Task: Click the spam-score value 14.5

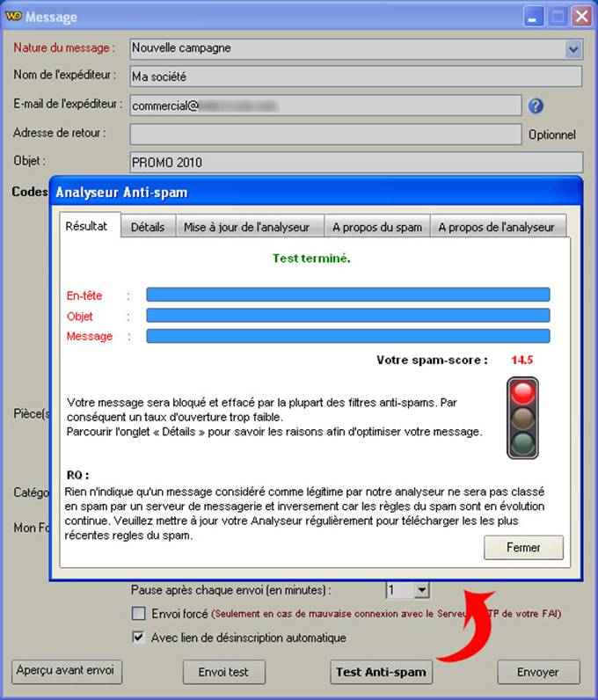Action: click(x=522, y=360)
